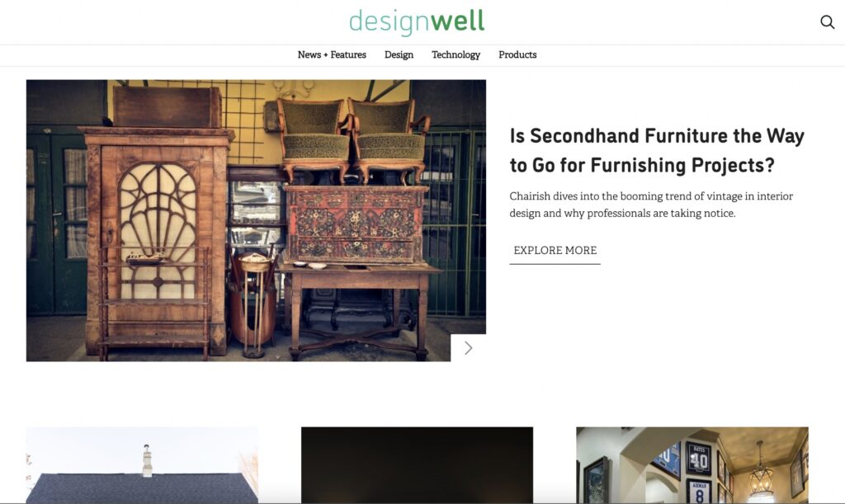Click the EXPLORE MORE link
The height and width of the screenshot is (504, 845).
pyautogui.click(x=555, y=251)
